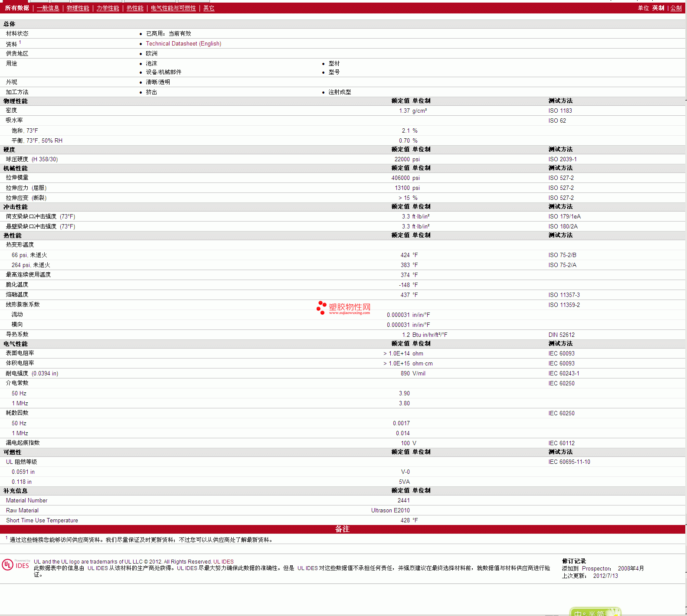The width and height of the screenshot is (687, 616).
Task: Open the Technical Datasheet (English) link
Action: (x=183, y=44)
